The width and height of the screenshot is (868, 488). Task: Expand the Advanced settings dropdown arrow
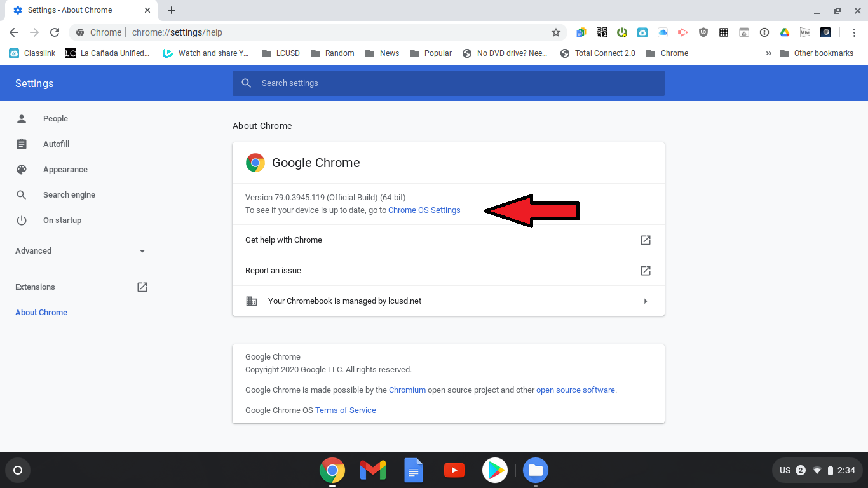tap(142, 251)
